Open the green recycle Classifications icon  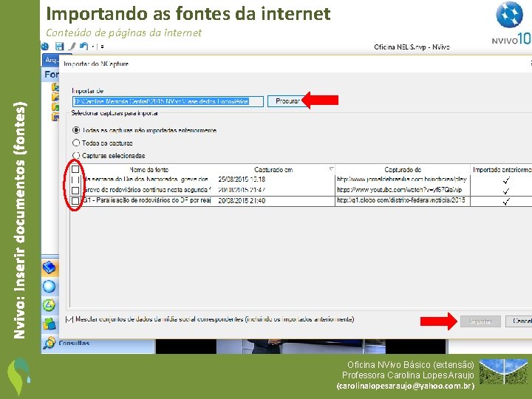coord(50,305)
